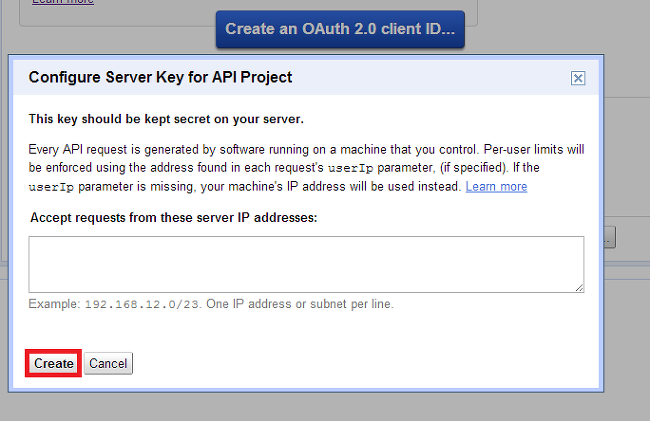
Task: Click Create an OAuth 2.0 client ID button
Action: 340,29
